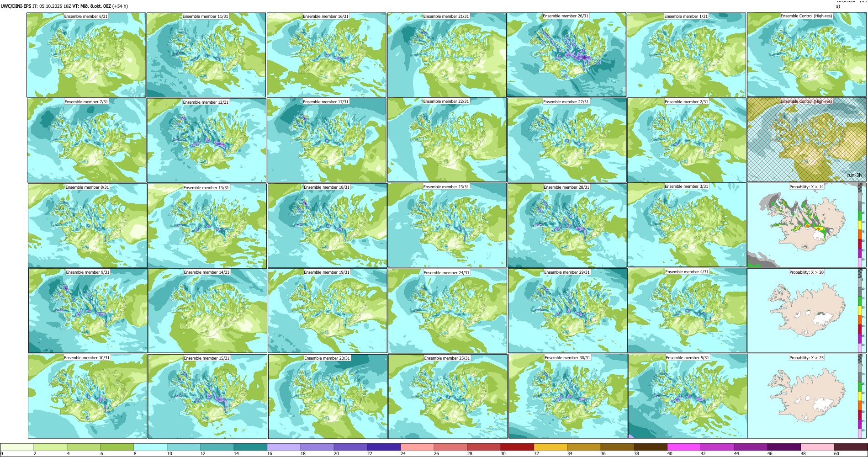Open the Ensemble member 5/31 wind map
The width and height of the screenshot is (868, 457).
688,397
